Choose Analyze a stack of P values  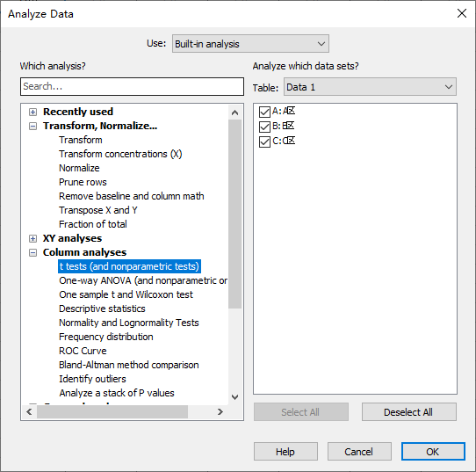point(117,393)
